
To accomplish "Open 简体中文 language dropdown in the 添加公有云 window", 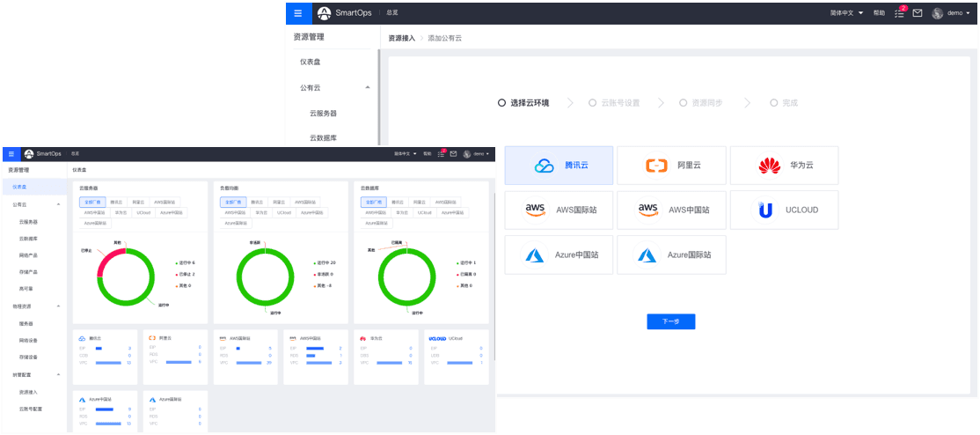I will [x=846, y=13].
